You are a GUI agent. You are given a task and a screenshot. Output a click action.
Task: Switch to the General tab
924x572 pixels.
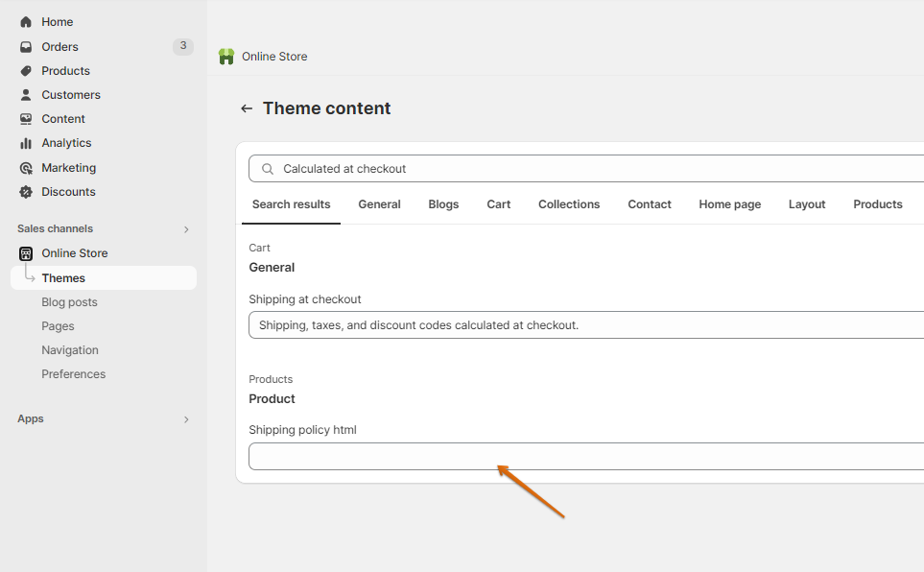(x=379, y=204)
